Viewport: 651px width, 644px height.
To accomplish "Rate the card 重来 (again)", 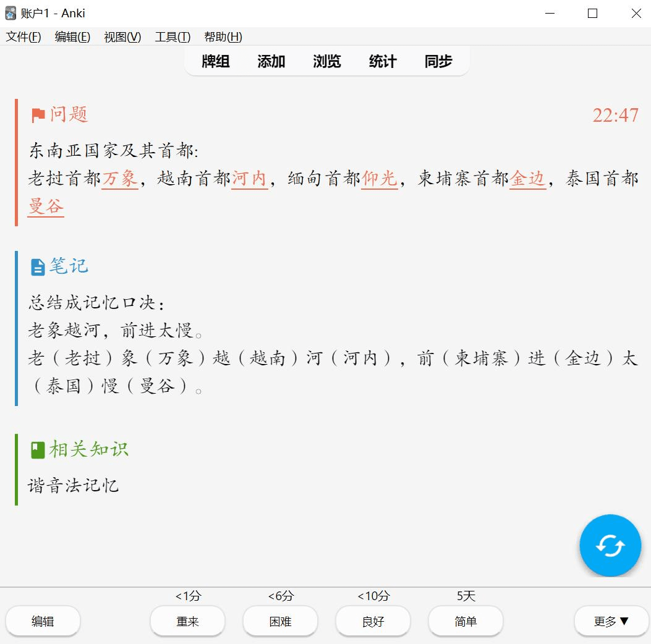I will tap(188, 621).
